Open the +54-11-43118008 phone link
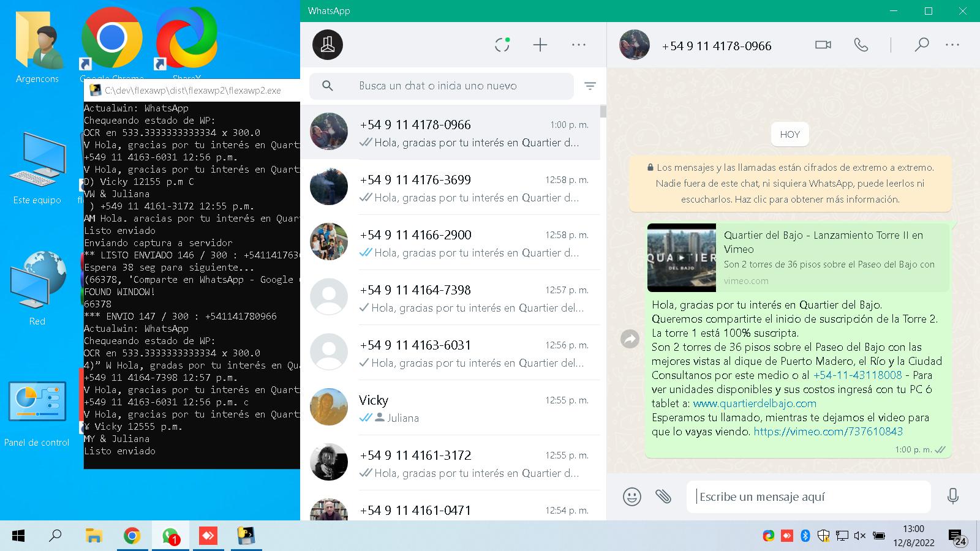 click(x=858, y=375)
